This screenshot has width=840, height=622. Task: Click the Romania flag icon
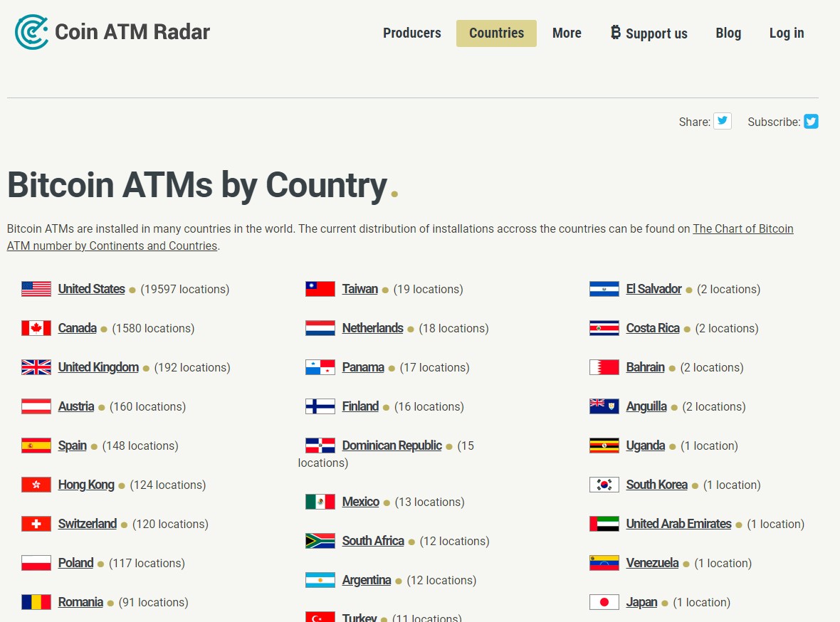[36, 601]
